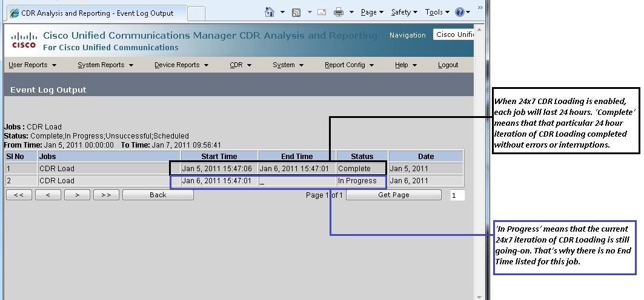Open the System Reports menu

click(105, 65)
